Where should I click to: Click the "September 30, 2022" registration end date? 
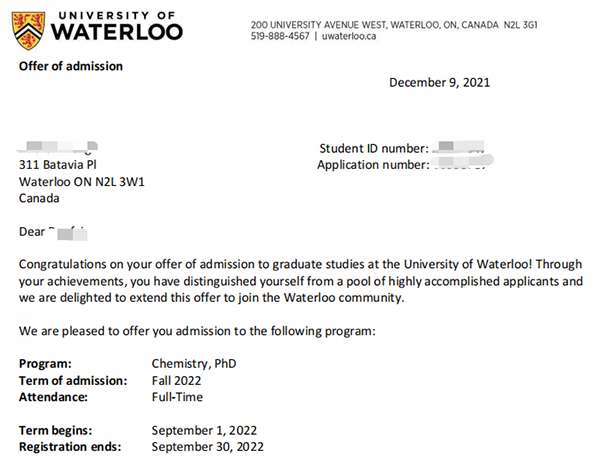coord(207,446)
